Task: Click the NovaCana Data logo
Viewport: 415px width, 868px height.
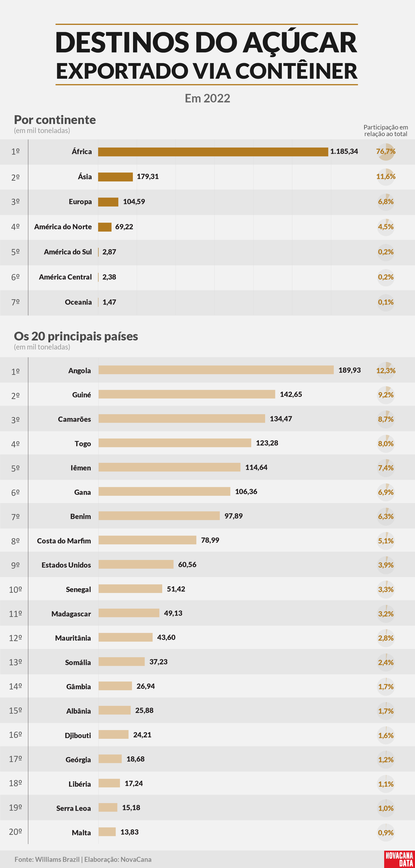Action: pyautogui.click(x=399, y=859)
